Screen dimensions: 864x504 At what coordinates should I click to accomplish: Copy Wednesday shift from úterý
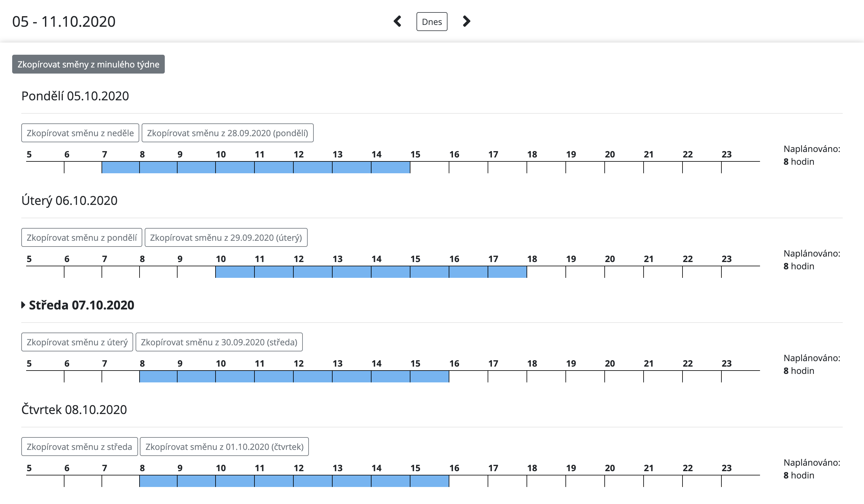(x=77, y=342)
